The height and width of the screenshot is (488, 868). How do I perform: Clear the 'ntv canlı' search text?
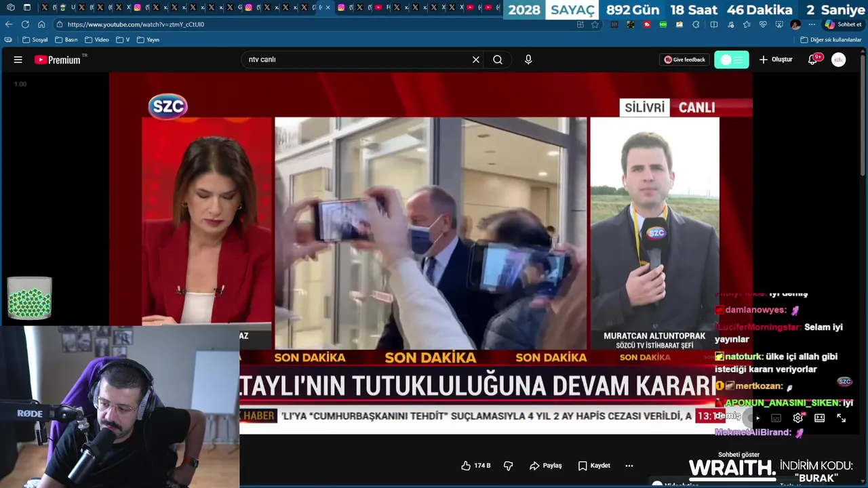(x=476, y=60)
